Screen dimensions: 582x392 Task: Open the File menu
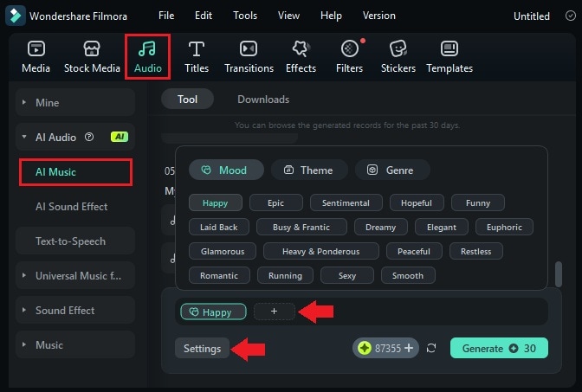(166, 16)
